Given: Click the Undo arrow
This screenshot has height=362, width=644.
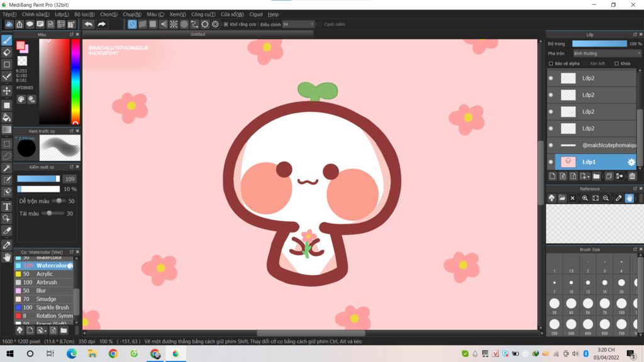Looking at the screenshot, I should pos(88,25).
